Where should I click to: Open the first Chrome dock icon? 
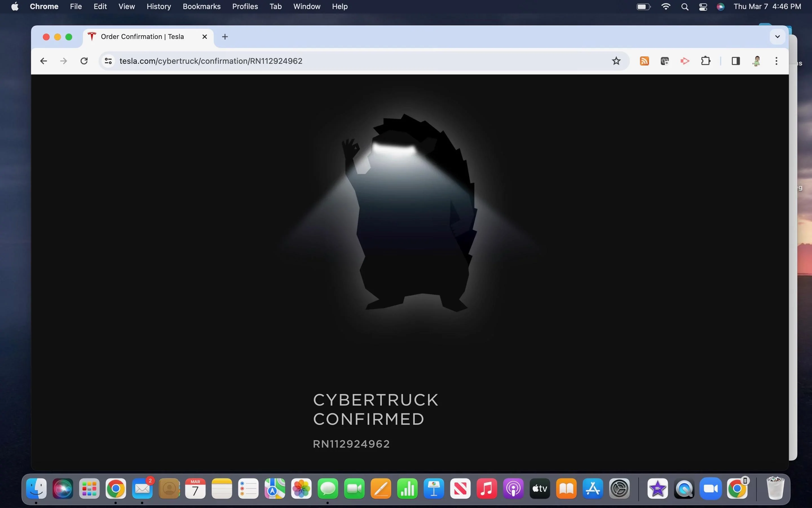116,488
